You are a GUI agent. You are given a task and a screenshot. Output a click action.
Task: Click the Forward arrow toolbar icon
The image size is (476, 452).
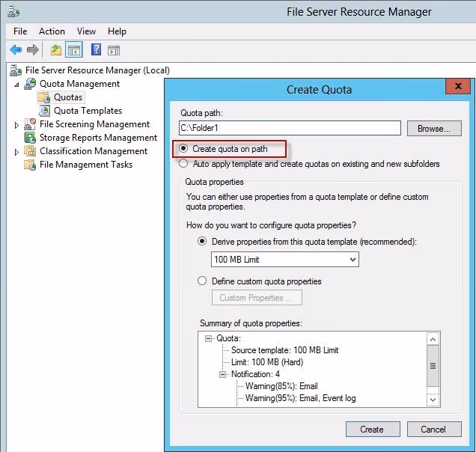pos(33,49)
